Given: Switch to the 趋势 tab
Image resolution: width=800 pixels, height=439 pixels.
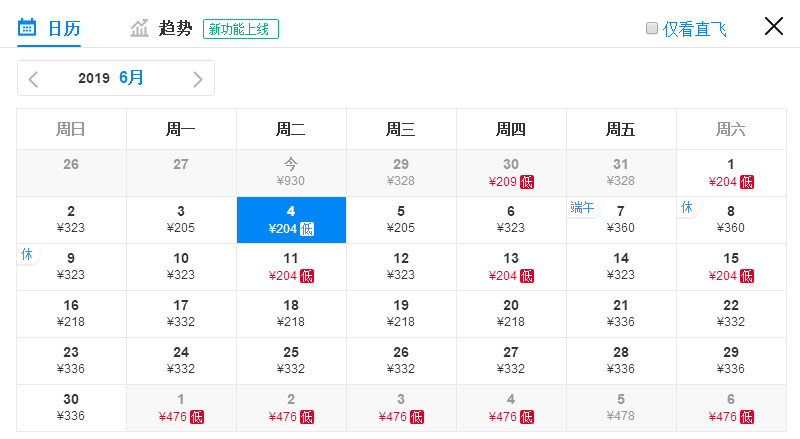Looking at the screenshot, I should (175, 28).
